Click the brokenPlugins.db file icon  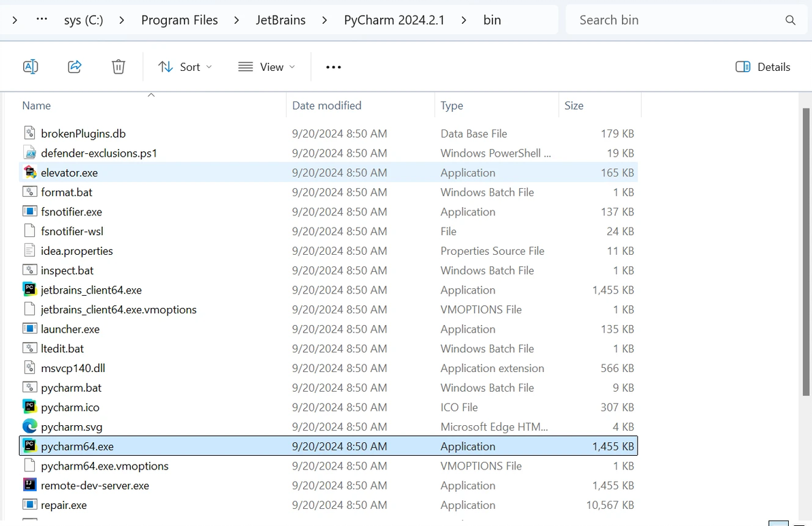pyautogui.click(x=29, y=133)
